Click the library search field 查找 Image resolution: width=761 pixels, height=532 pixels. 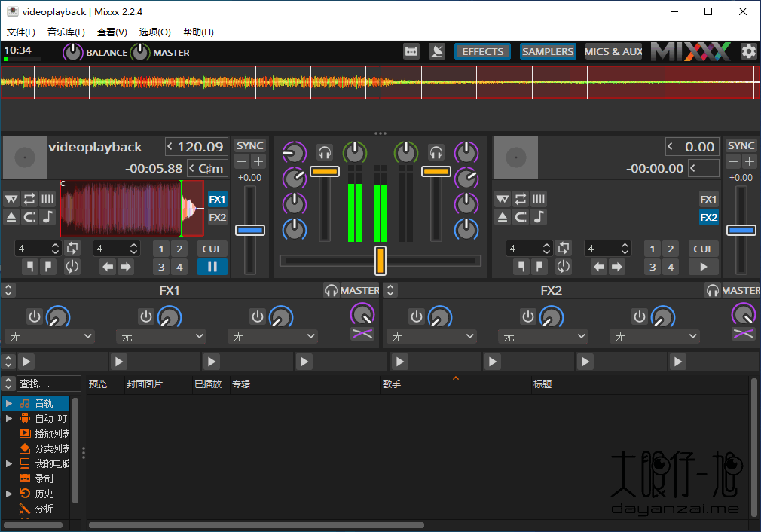49,384
